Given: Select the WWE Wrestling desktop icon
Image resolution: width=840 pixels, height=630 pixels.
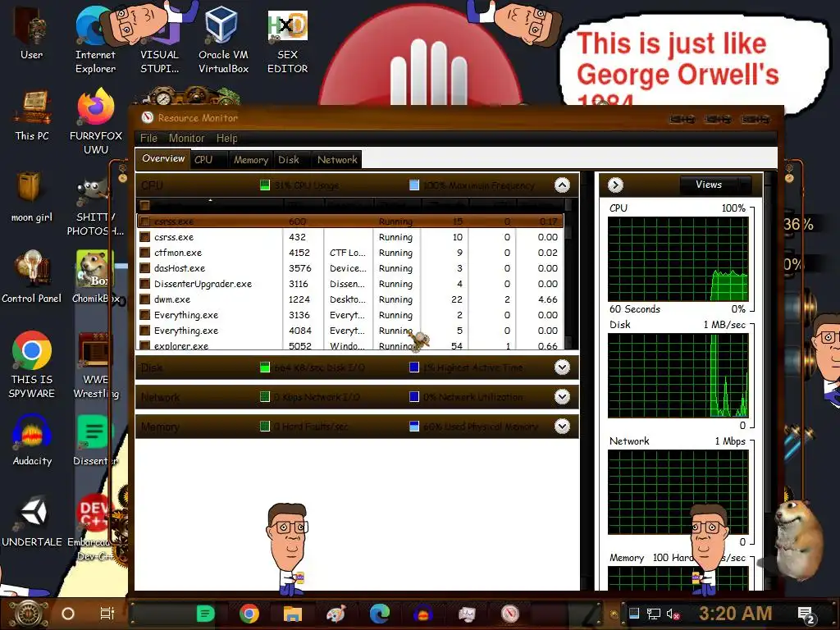Looking at the screenshot, I should point(95,365).
